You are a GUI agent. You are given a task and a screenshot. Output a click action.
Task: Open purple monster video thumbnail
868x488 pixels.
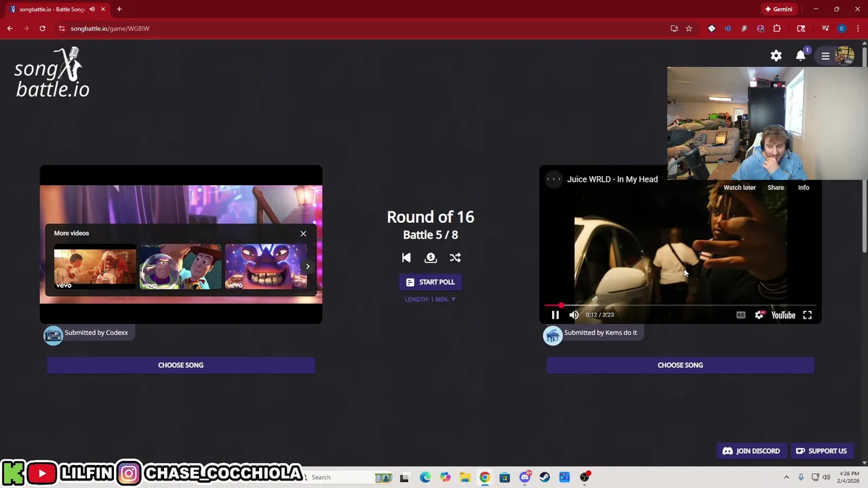click(266, 267)
